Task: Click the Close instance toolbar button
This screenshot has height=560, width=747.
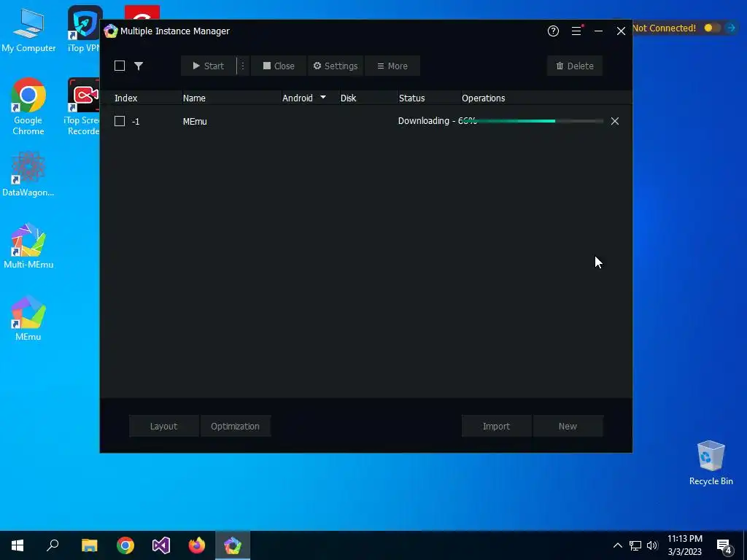Action: pyautogui.click(x=279, y=66)
